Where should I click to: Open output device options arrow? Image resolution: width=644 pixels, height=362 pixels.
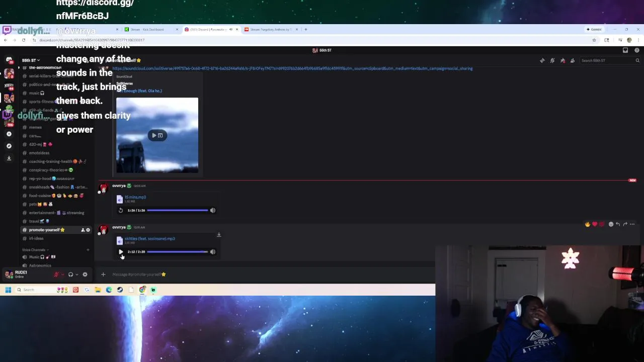pyautogui.click(x=77, y=275)
